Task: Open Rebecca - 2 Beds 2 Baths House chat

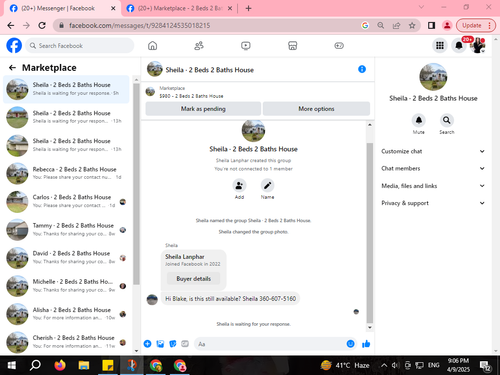Action: click(x=66, y=173)
